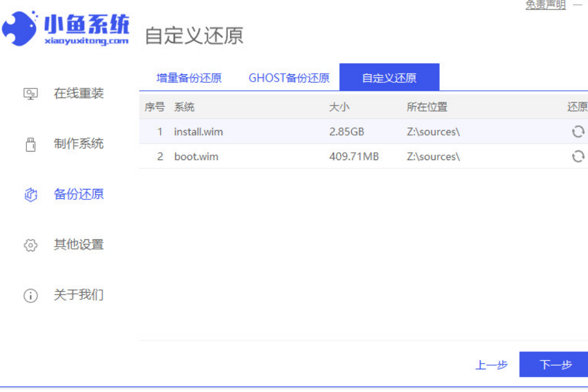This screenshot has width=588, height=392.
Task: Click the info icon beside 关于我们
Action: click(x=31, y=296)
